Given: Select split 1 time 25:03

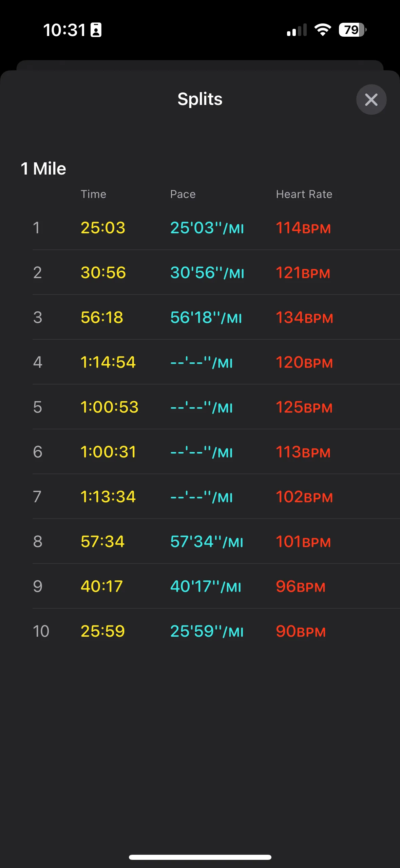Looking at the screenshot, I should [x=103, y=228].
